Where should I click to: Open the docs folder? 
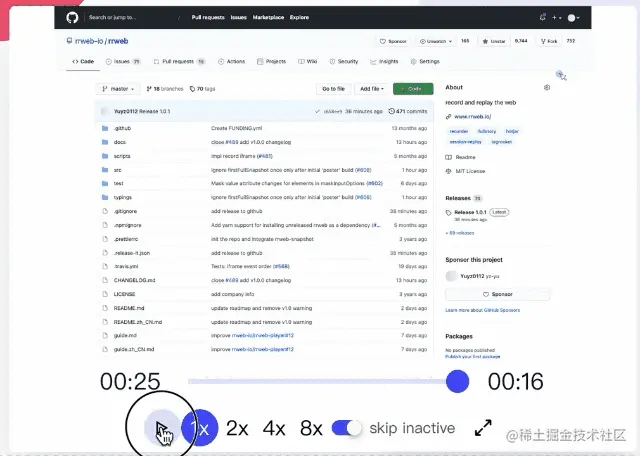tap(120, 142)
